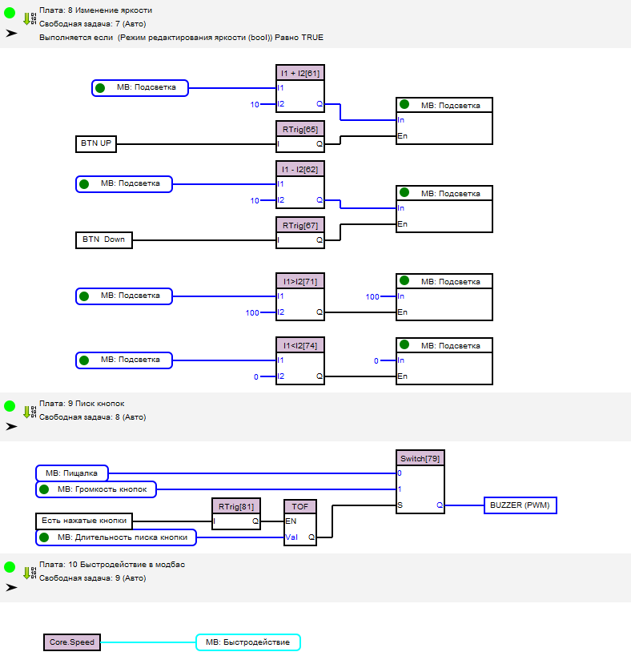Screen dimensions: 631x672
Task: Select the text 'Свободная задача: 7 (Авто)'
Action: (x=93, y=24)
